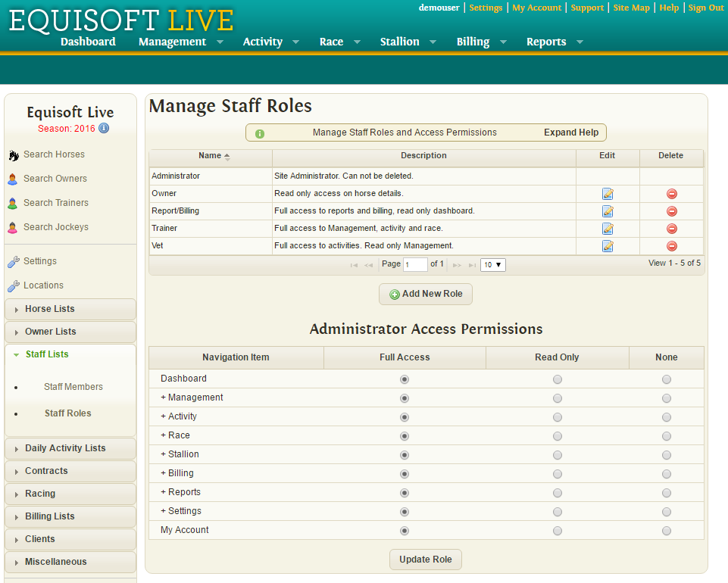Go to next page of roles grid
Viewport: 728px width, 583px height.
pos(457,265)
